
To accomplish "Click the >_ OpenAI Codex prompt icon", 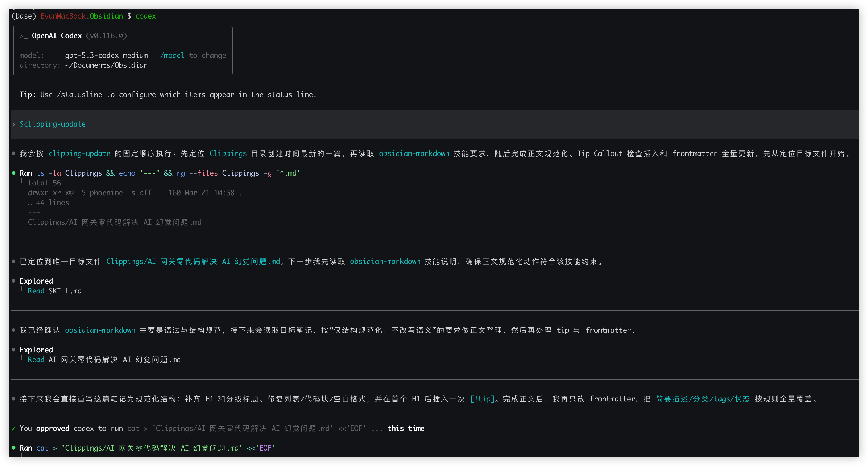I will point(23,36).
